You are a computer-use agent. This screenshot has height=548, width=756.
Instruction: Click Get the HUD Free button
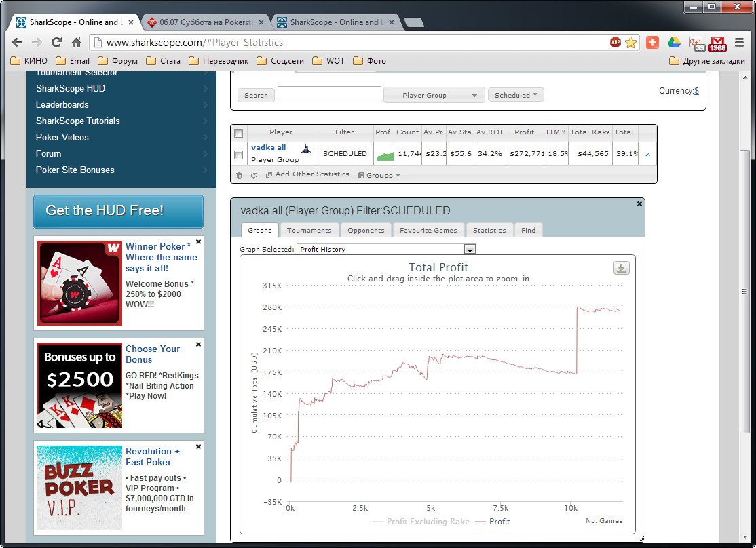click(x=118, y=211)
